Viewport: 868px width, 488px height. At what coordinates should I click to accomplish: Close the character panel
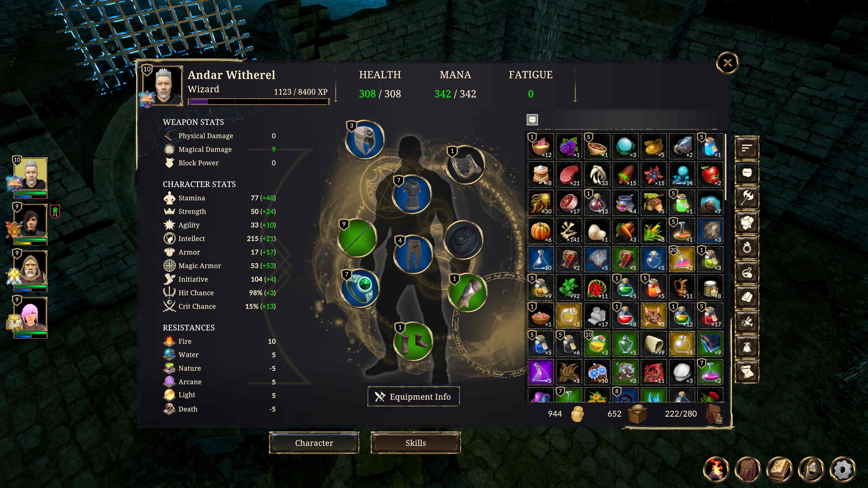[727, 63]
